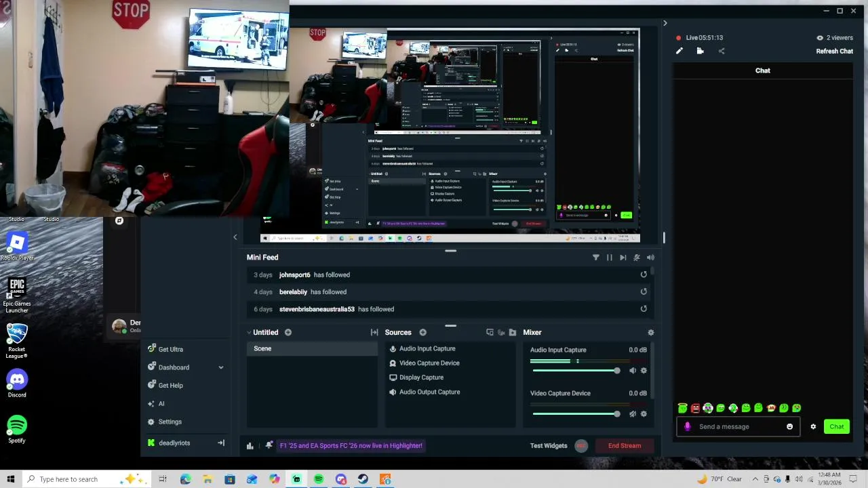This screenshot has height=488, width=868.
Task: Open scene transitions icon beside Untitled
Action: click(x=374, y=332)
